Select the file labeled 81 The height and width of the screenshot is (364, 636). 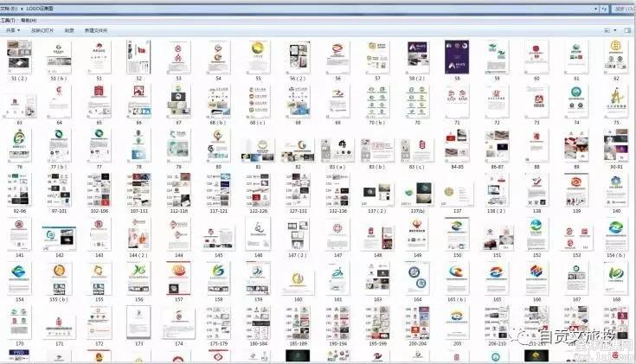pos(258,150)
